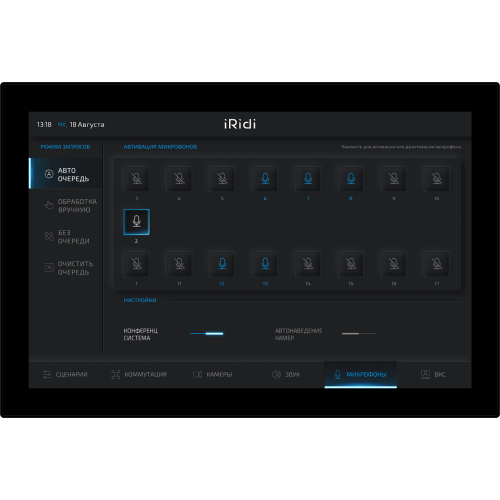This screenshot has width=500, height=500.
Task: Unmute microphone 11
Action: tap(179, 264)
